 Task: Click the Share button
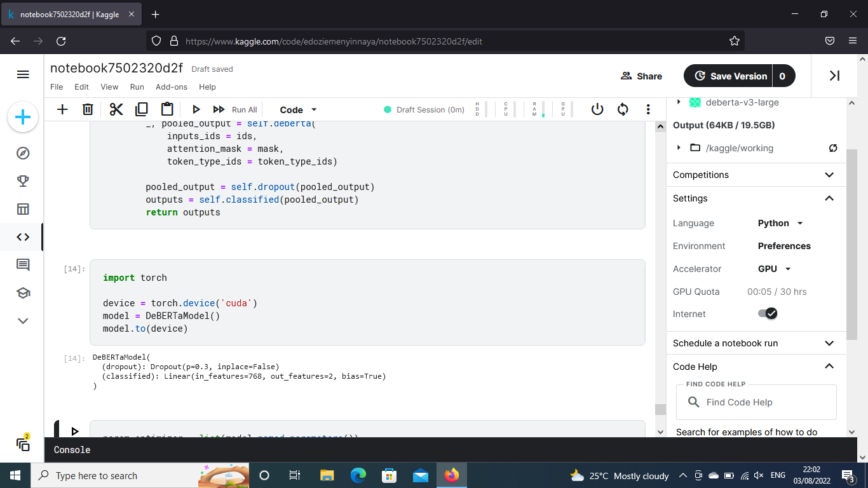click(641, 76)
